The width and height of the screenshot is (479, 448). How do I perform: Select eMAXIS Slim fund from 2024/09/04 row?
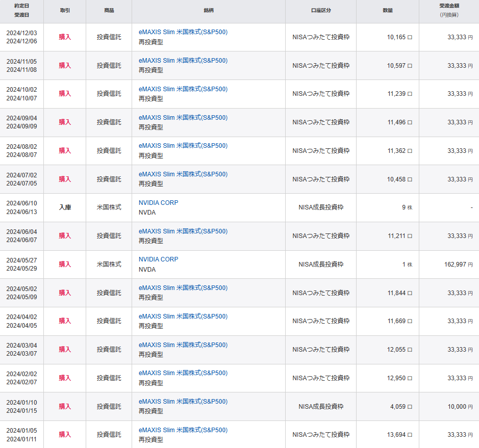pyautogui.click(x=183, y=118)
